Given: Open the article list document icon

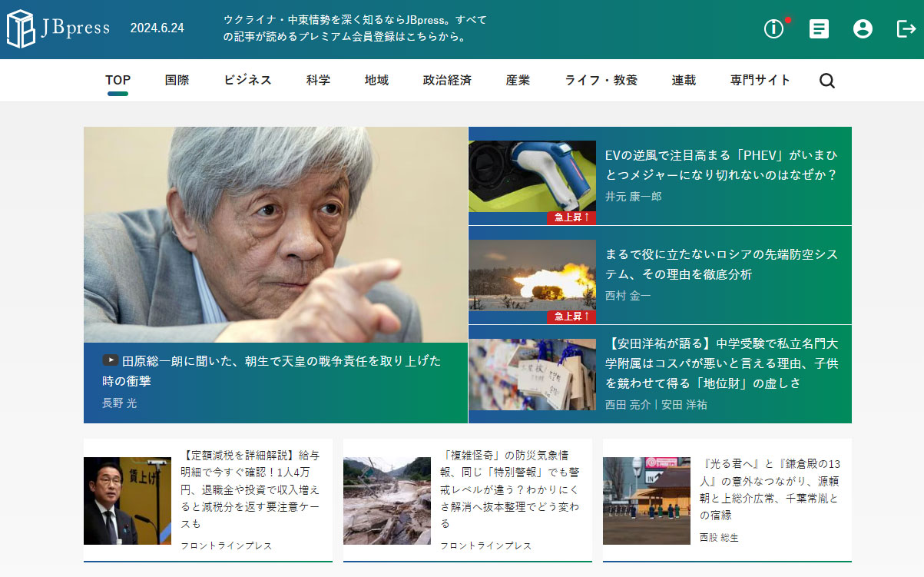Looking at the screenshot, I should tap(819, 29).
